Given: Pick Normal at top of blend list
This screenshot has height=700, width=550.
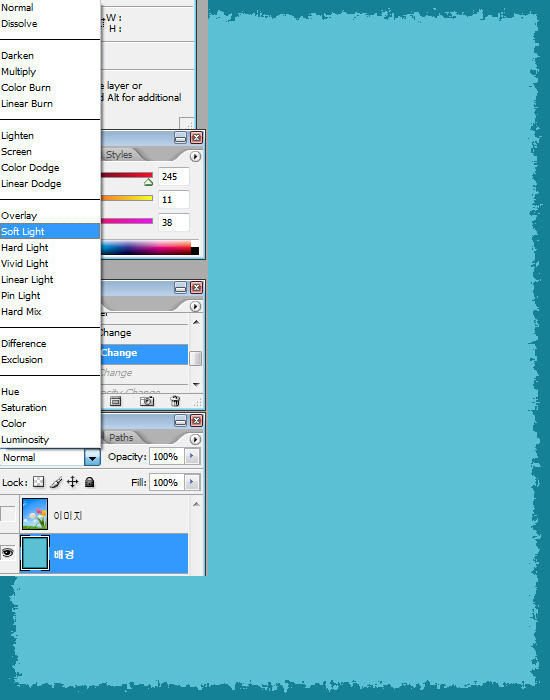Looking at the screenshot, I should pyautogui.click(x=17, y=8).
